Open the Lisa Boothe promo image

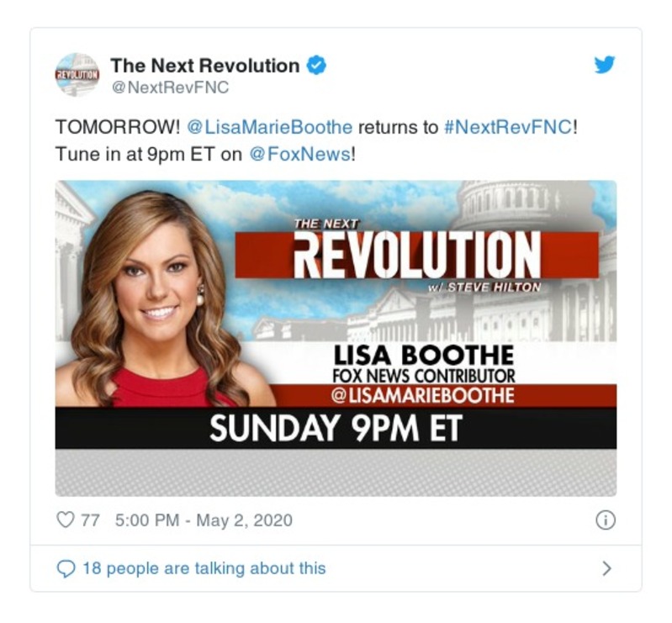[336, 338]
